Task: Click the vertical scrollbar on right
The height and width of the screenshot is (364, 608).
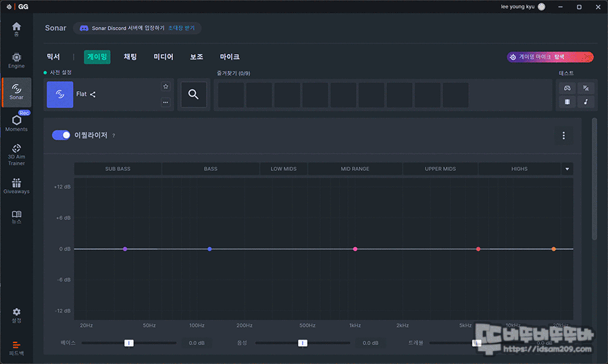Action: pyautogui.click(x=594, y=179)
